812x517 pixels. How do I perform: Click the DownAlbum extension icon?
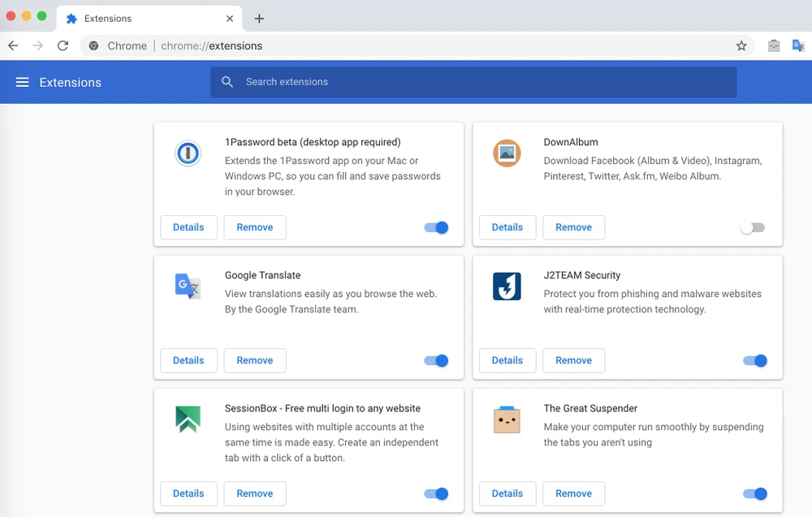pyautogui.click(x=507, y=153)
